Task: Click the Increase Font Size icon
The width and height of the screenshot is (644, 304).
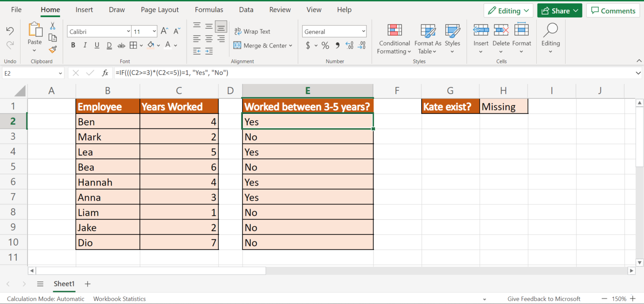Action: coord(165,31)
